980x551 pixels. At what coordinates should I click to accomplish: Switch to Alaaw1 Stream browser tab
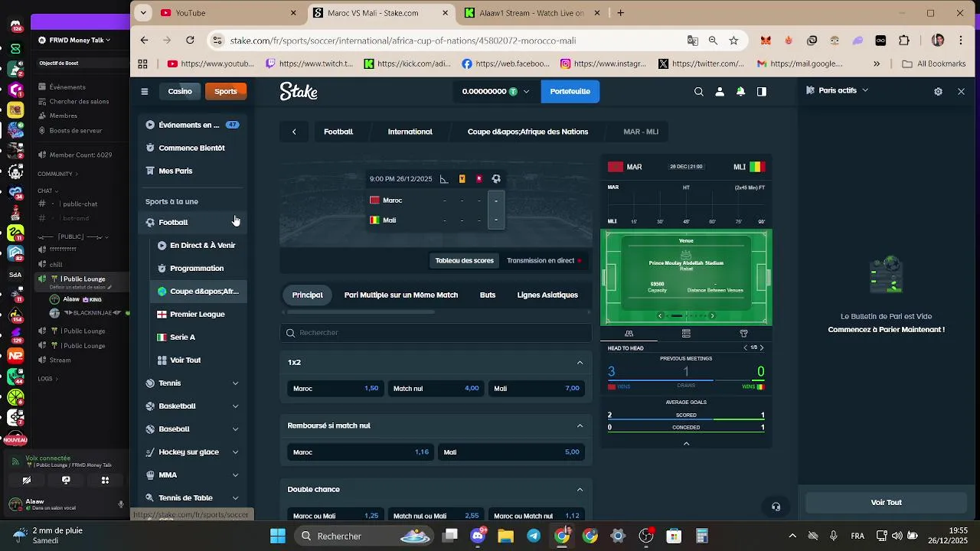tap(531, 13)
